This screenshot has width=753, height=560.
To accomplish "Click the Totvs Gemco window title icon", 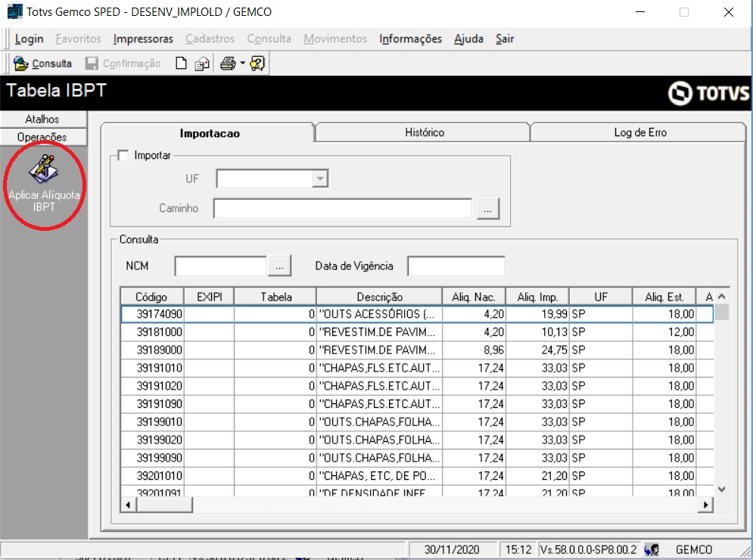I will click(x=15, y=11).
